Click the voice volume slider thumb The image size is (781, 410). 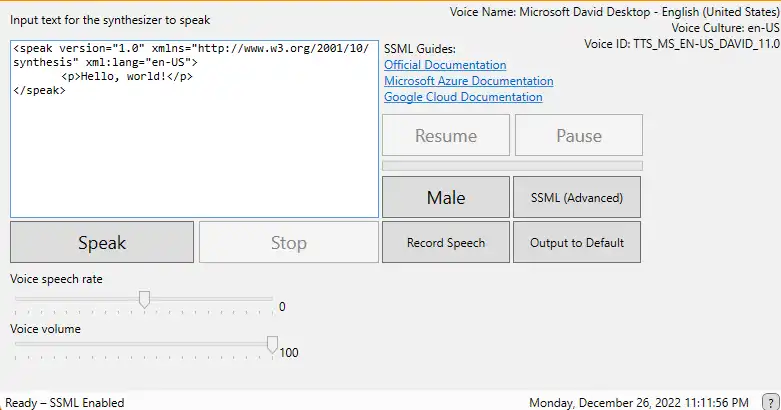(272, 344)
